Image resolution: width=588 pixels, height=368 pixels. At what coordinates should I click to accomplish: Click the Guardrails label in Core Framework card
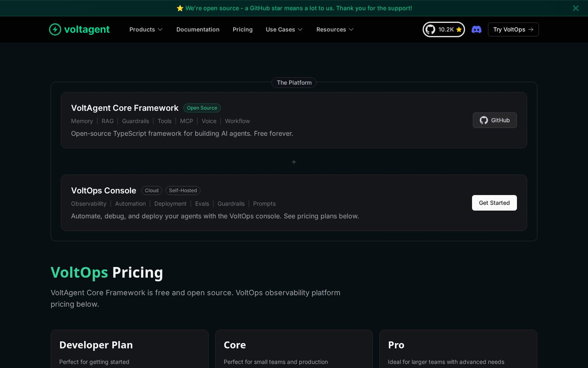pyautogui.click(x=136, y=121)
